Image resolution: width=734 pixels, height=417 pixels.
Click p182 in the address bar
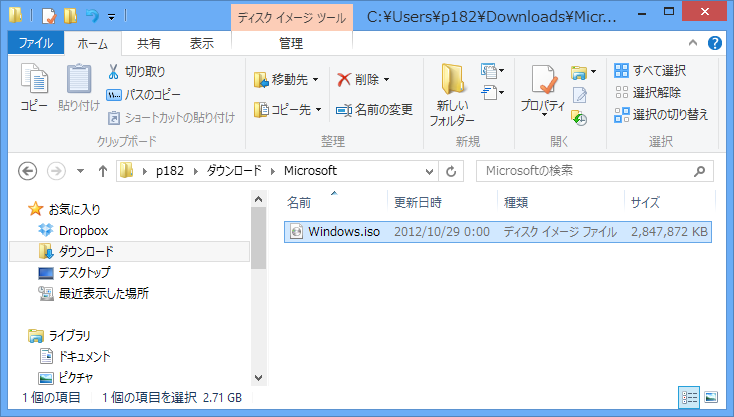point(169,171)
